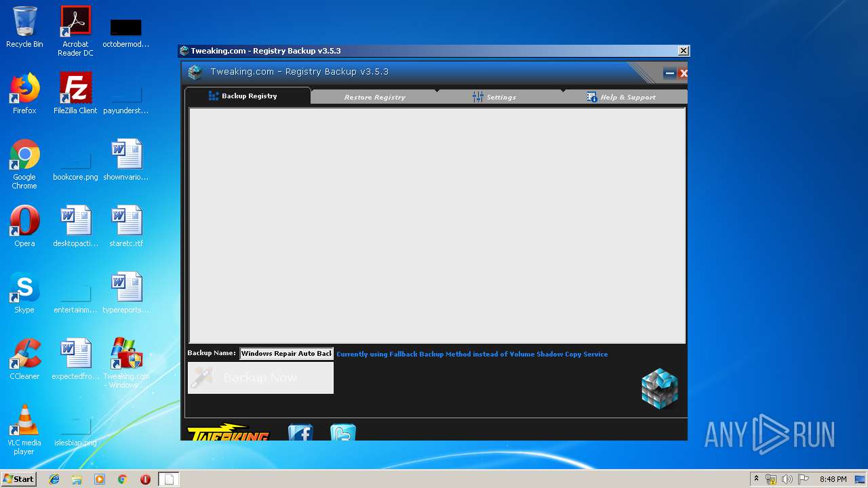Open the volume tray icon

787,479
